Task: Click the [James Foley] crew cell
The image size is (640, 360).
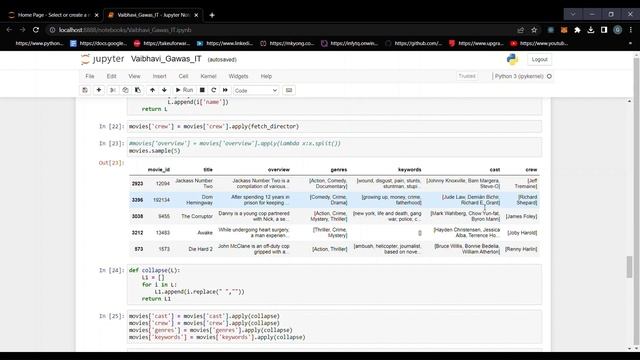Action: point(521,216)
